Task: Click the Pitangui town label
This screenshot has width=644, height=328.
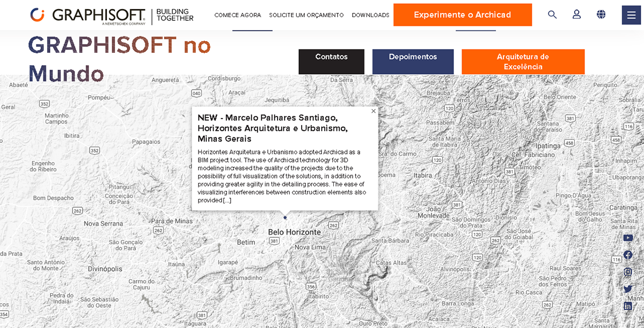Action: coord(120,187)
